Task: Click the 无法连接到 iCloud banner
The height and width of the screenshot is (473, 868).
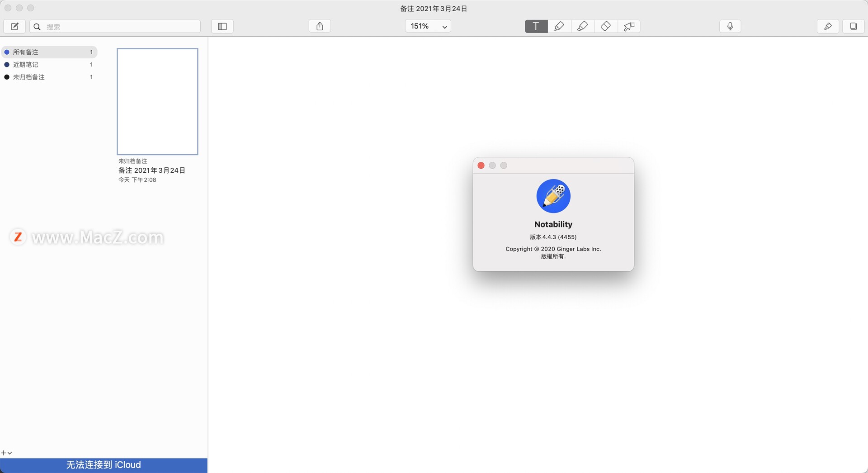Action: pos(104,465)
